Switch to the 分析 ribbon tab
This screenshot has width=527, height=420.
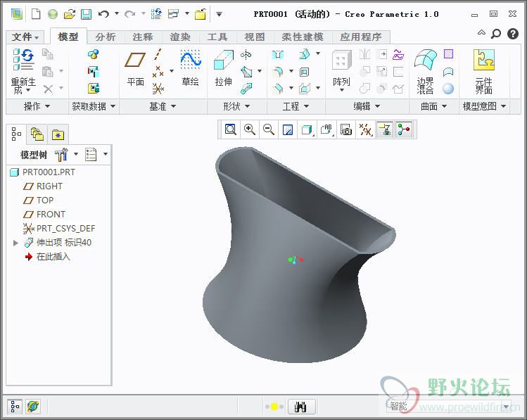pos(106,37)
